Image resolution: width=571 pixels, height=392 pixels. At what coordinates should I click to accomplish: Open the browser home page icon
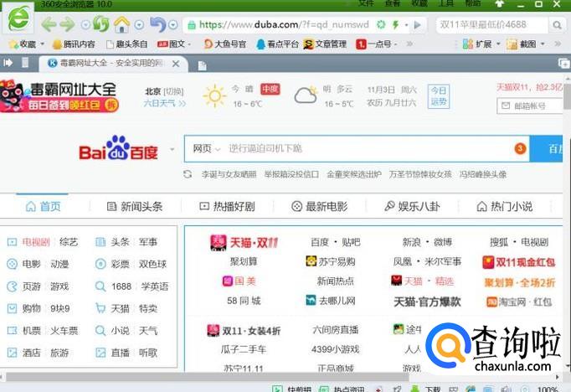[x=121, y=25]
